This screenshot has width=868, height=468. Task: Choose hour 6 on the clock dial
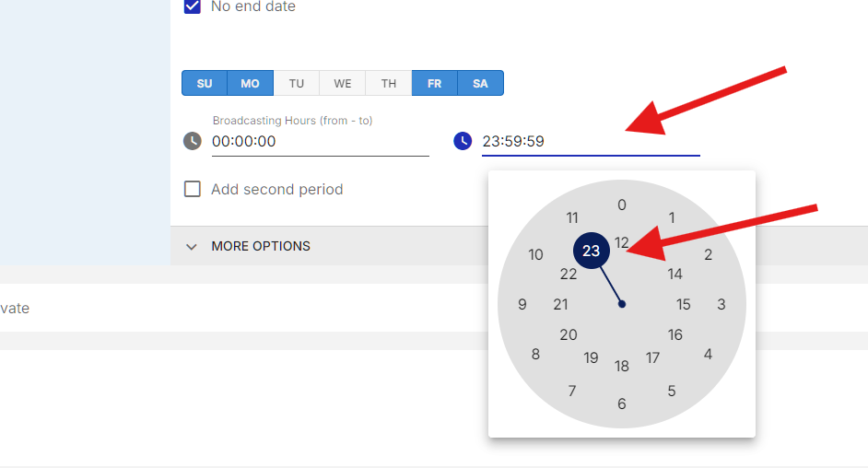(x=622, y=404)
